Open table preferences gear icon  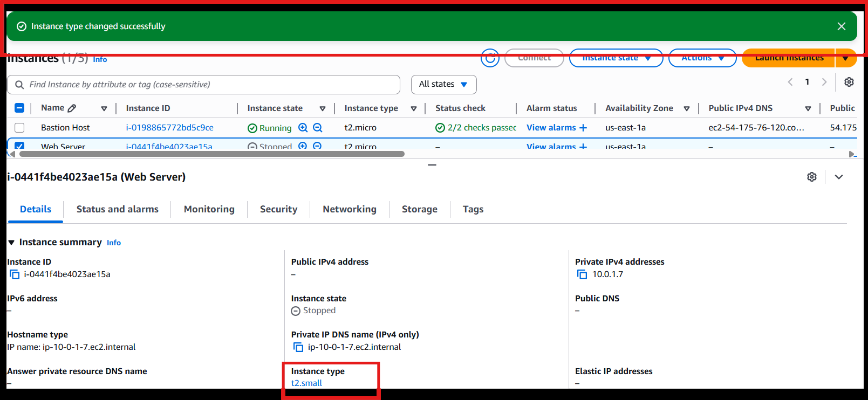coord(849,82)
